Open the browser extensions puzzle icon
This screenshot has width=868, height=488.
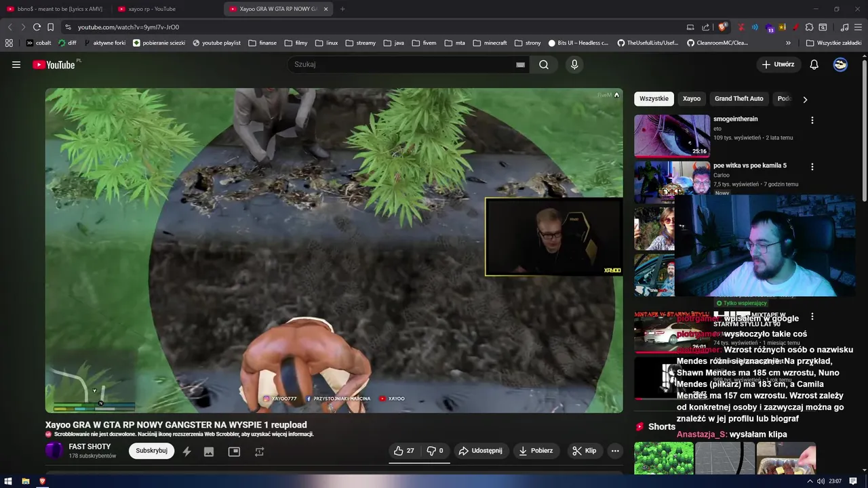click(x=809, y=27)
